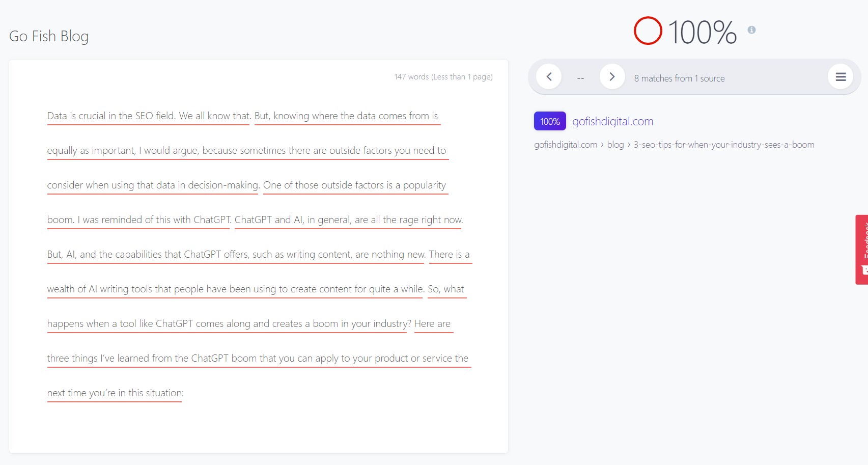Select the sentence 'I was reminded of this with ChatGPT.'
Screen dimensions: 868x465
(x=154, y=220)
